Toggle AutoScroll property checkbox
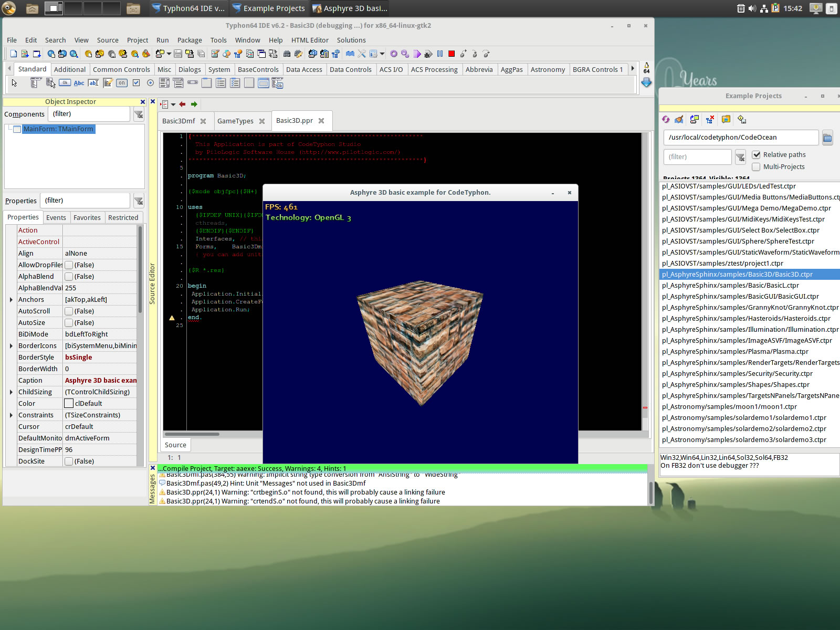Screen dimensions: 840x630 pyautogui.click(x=69, y=311)
